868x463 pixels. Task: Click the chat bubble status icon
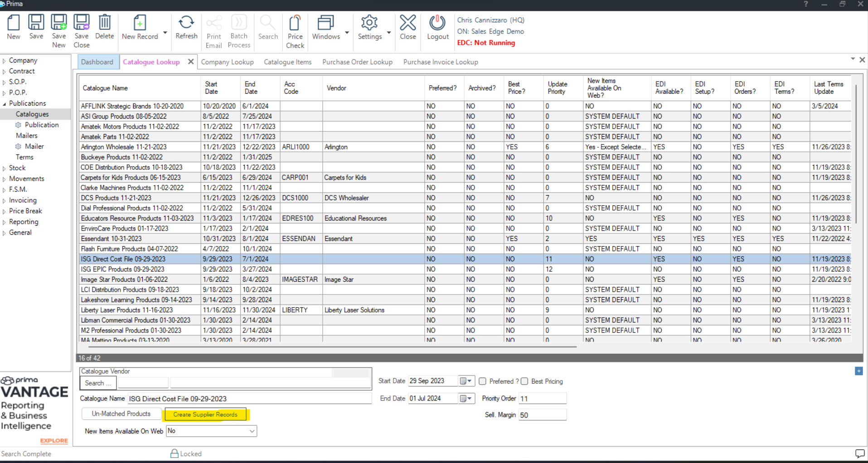860,453
